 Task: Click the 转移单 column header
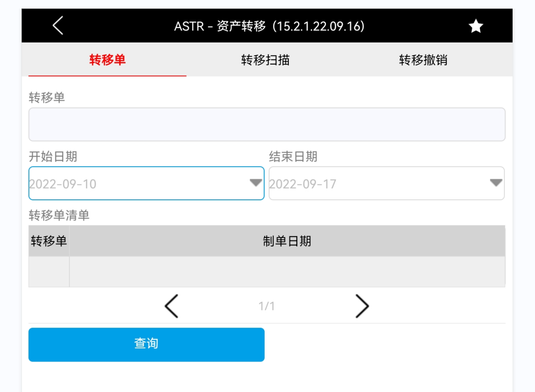49,241
